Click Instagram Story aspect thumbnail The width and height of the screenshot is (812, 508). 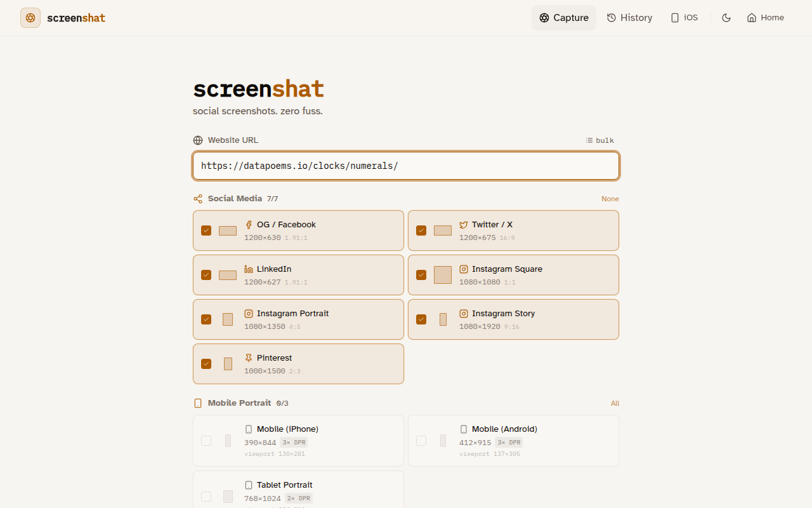coord(443,319)
